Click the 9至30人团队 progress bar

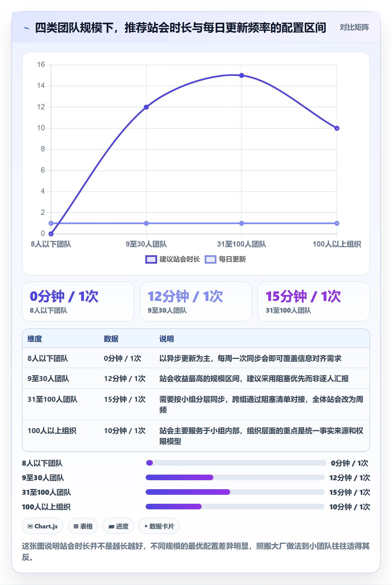coord(235,477)
